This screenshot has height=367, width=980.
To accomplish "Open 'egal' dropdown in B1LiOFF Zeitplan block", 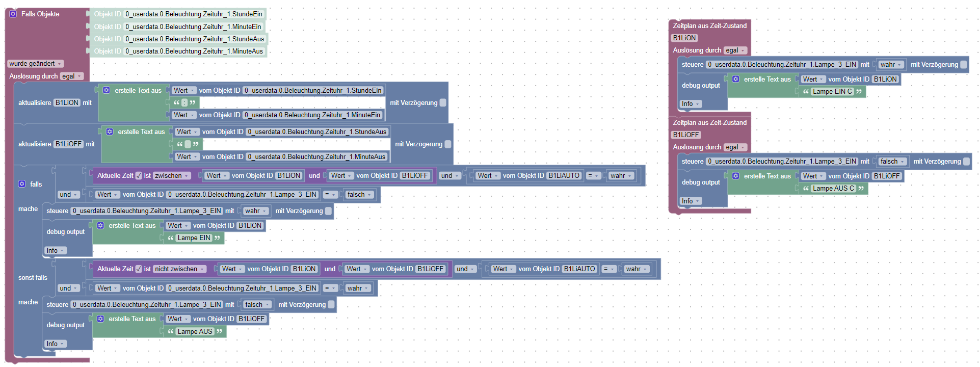I will 735,147.
